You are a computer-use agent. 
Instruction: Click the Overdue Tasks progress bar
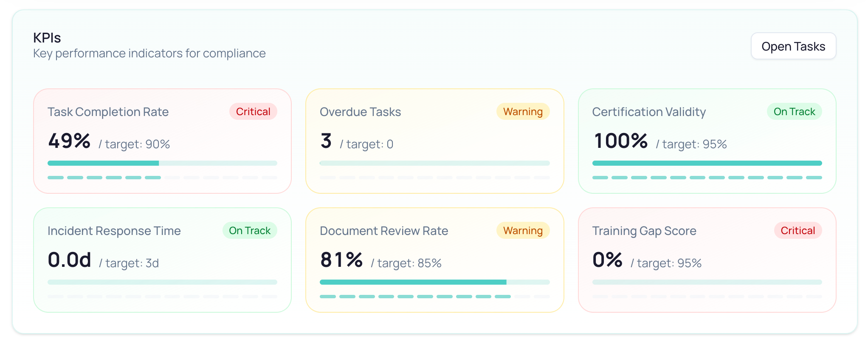coord(435,163)
